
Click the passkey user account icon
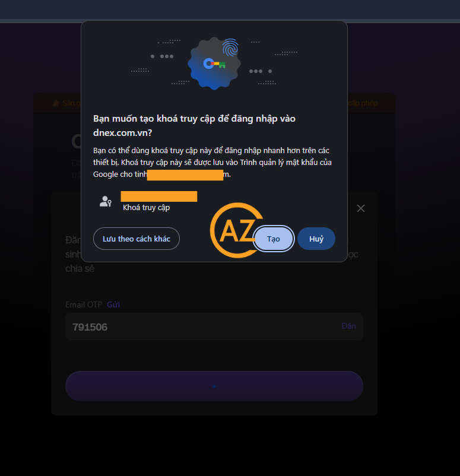[106, 202]
